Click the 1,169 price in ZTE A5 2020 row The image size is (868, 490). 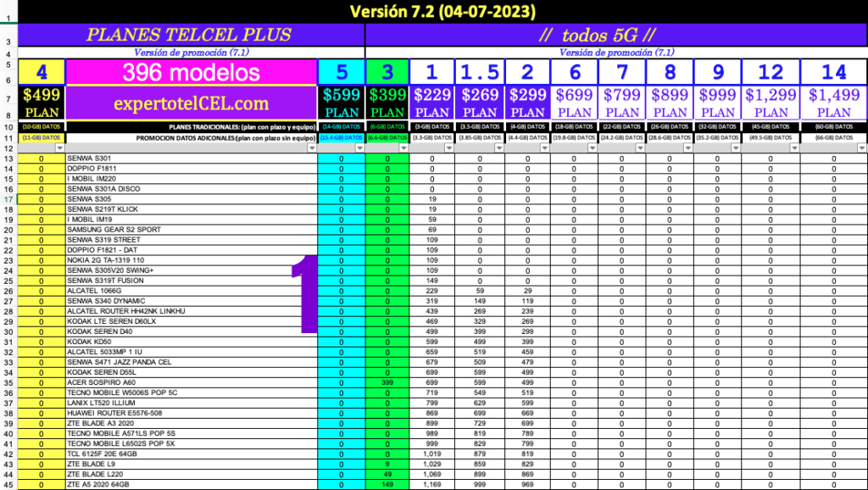[x=431, y=484]
